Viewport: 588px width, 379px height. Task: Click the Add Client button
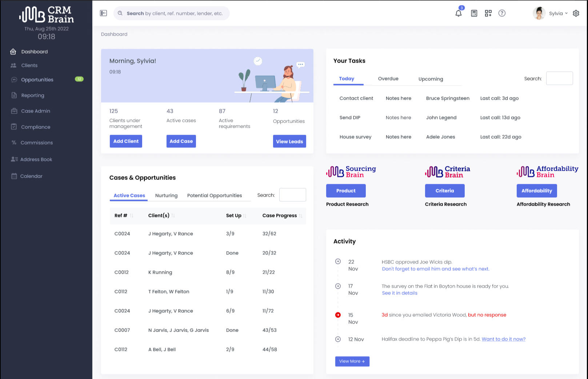pyautogui.click(x=126, y=141)
